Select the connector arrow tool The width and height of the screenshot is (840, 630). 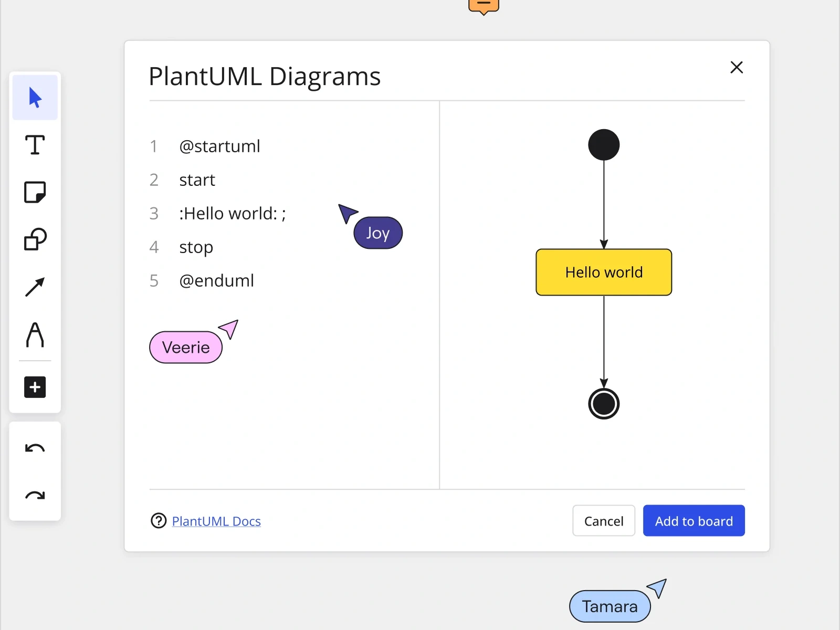point(35,287)
